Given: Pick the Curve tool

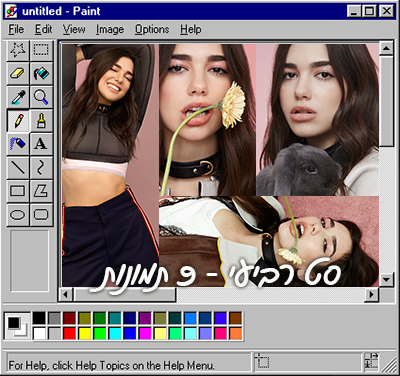Looking at the screenshot, I should pyautogui.click(x=41, y=167).
